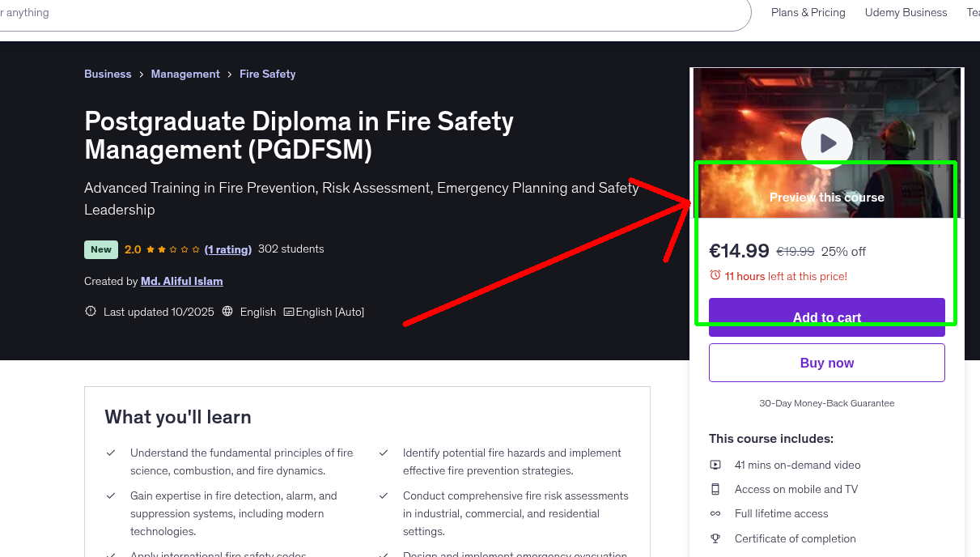Click the clock icon beside Last updated
Viewport: 980px width, 557px height.
tap(90, 311)
